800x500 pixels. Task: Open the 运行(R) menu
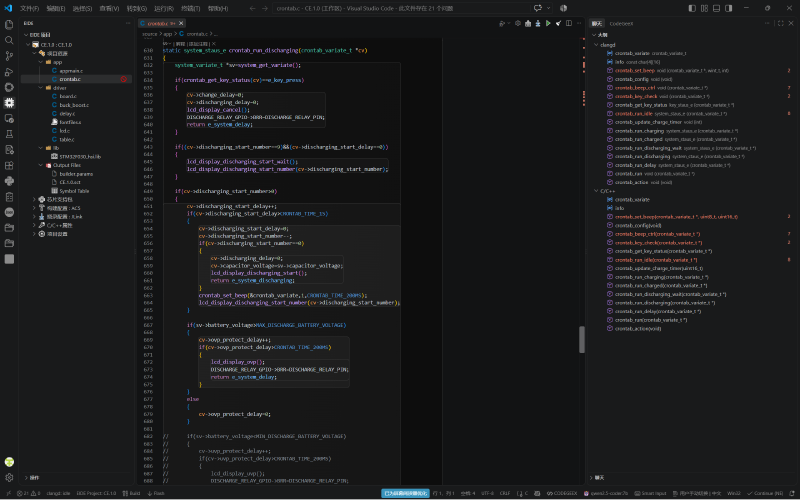pos(164,9)
